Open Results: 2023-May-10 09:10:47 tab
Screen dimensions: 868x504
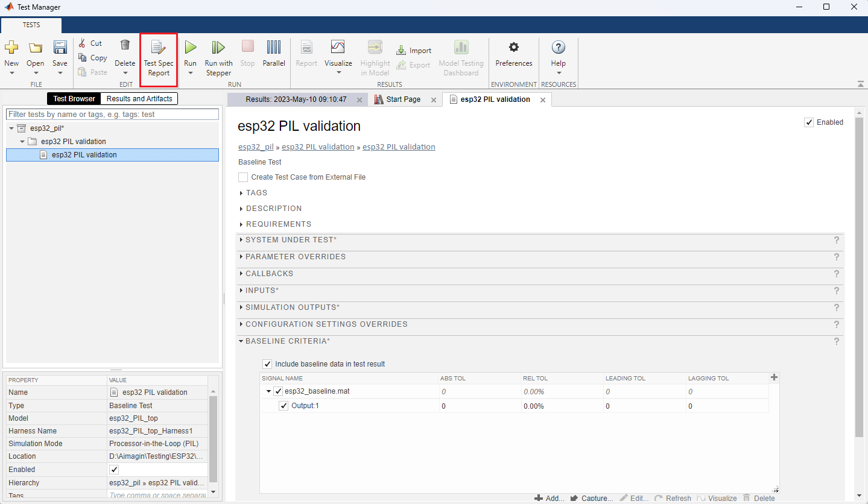[x=296, y=99]
